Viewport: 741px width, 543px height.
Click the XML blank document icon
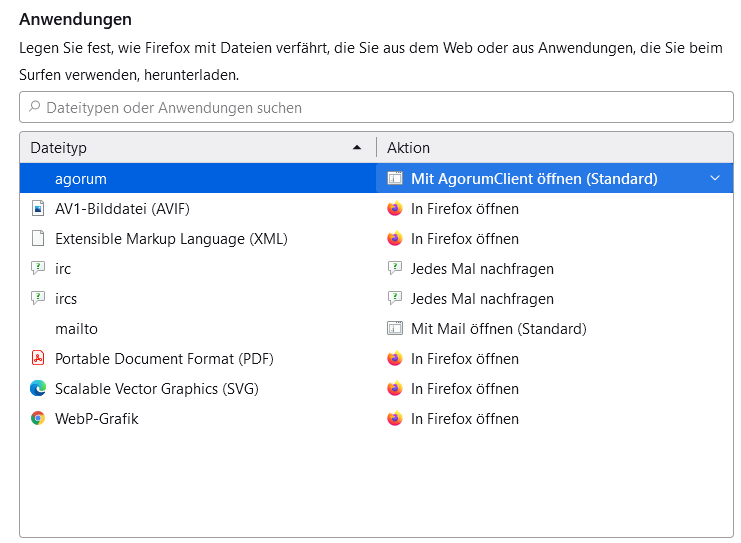38,239
